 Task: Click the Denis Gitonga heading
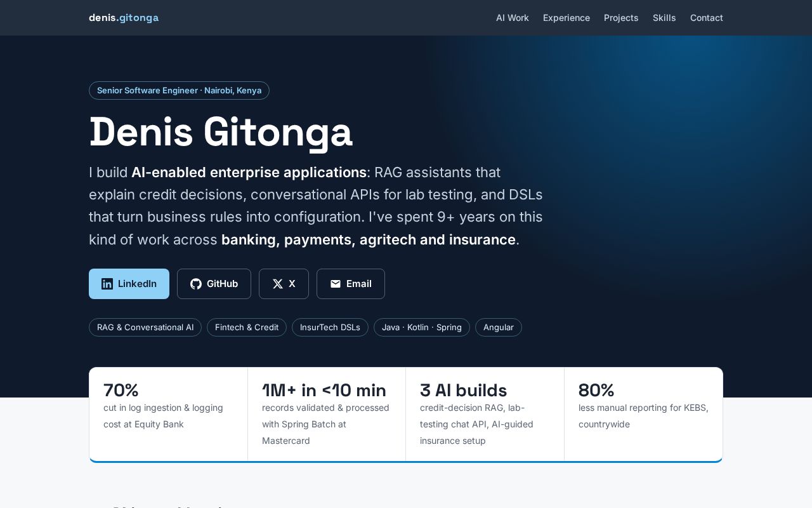pos(221,132)
